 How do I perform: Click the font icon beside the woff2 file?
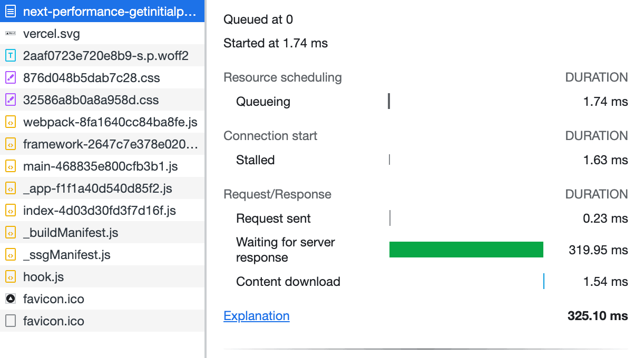(x=11, y=56)
